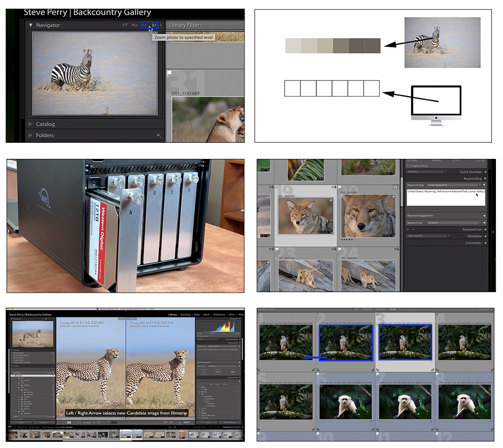Click the minus icon beside Keyword List

pyautogui.click(x=412, y=229)
